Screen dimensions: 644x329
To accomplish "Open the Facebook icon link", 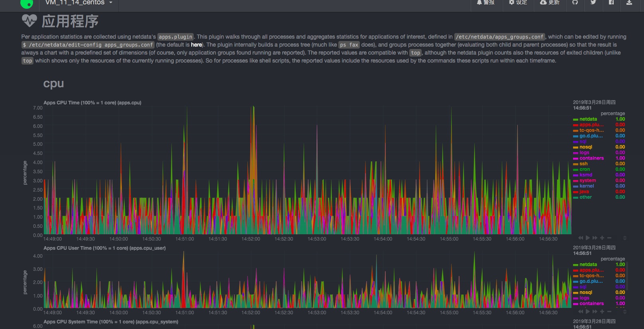I will point(611,2).
